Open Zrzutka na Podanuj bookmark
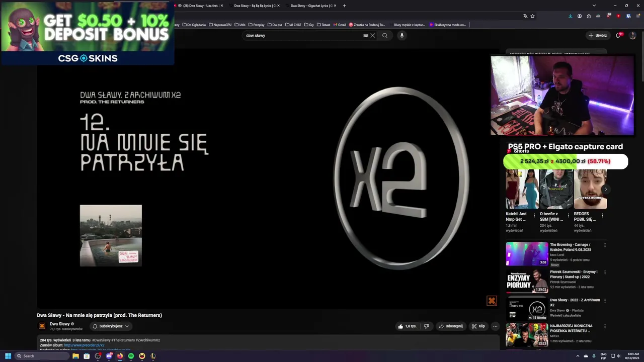This screenshot has height=362, width=644. [x=367, y=25]
